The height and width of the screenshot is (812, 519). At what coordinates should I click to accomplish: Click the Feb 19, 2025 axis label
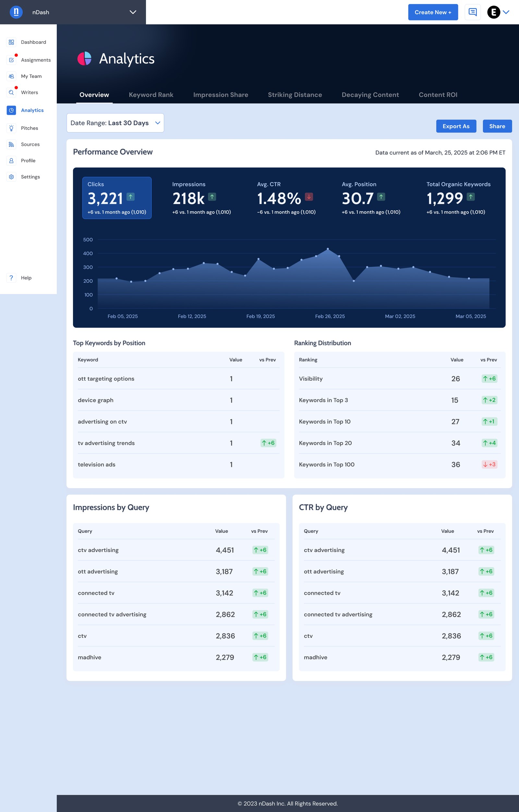coord(260,316)
